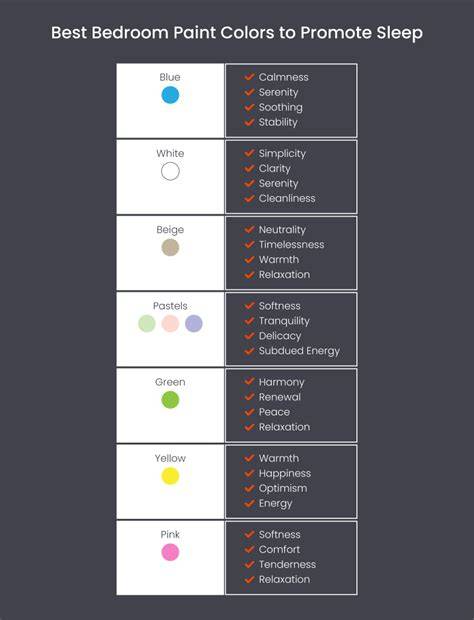474x620 pixels.
Task: Click the checkmark next to Cleanliness
Action: coord(249,198)
